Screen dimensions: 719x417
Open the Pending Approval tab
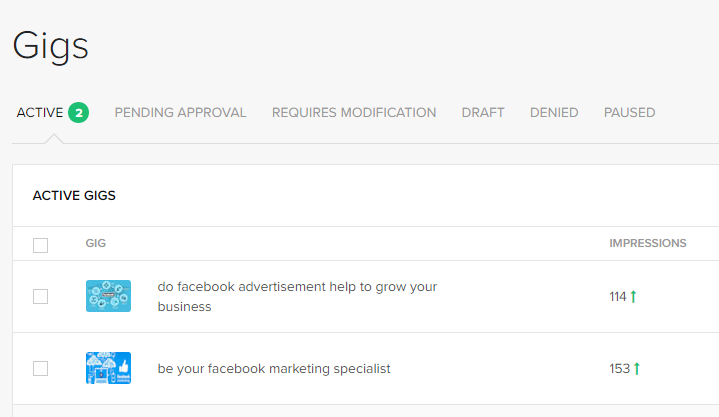point(180,113)
